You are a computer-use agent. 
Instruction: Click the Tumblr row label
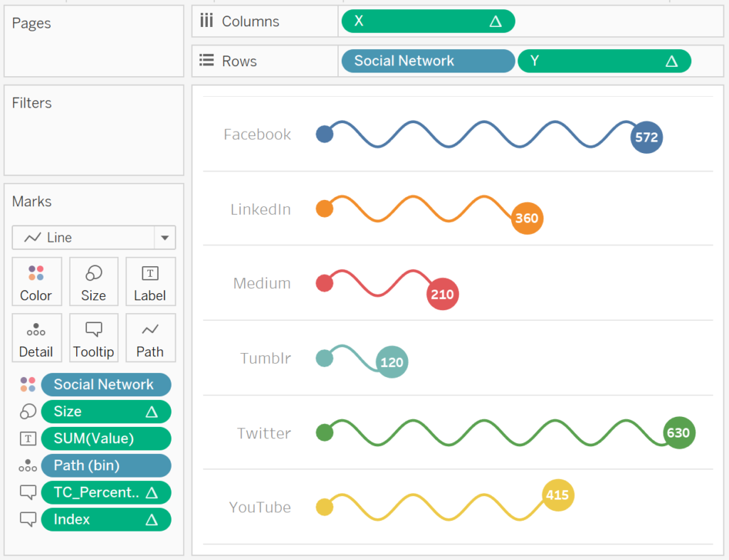click(266, 358)
